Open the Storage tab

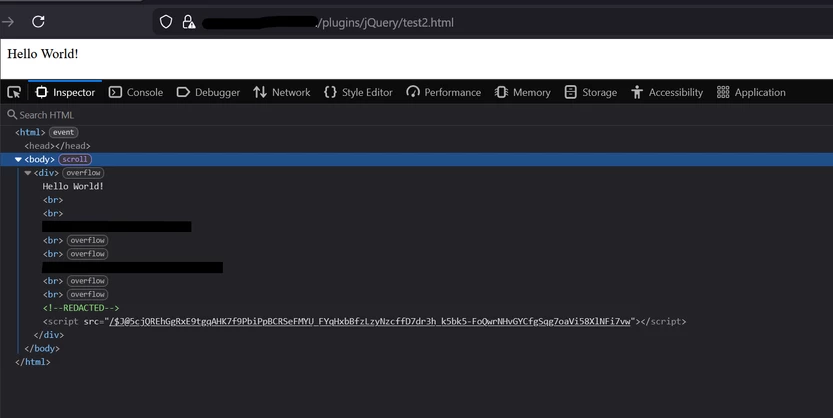(x=591, y=92)
